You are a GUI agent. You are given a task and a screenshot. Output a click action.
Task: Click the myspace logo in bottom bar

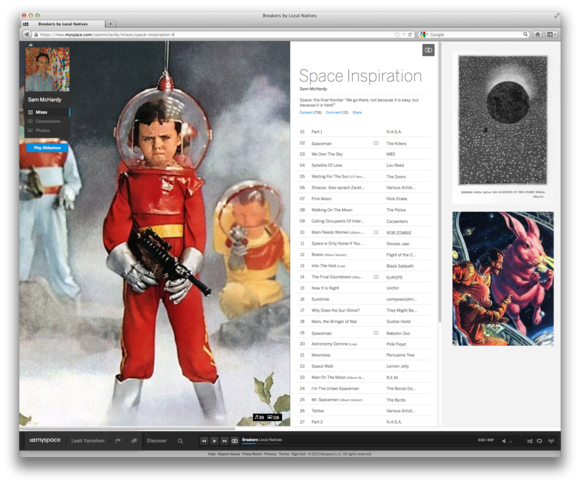point(45,440)
